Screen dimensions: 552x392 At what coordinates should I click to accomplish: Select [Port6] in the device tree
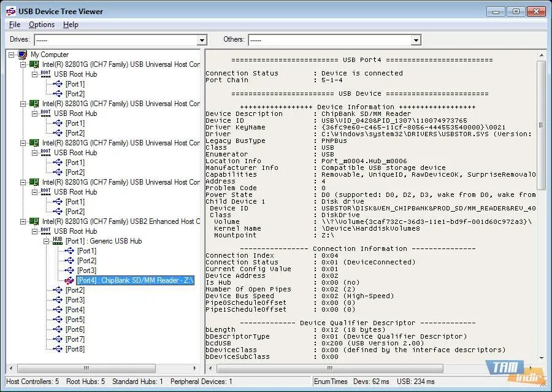(75, 329)
